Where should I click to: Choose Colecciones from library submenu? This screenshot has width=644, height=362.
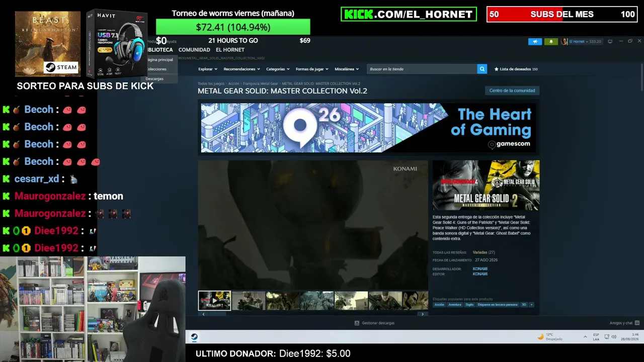(156, 69)
